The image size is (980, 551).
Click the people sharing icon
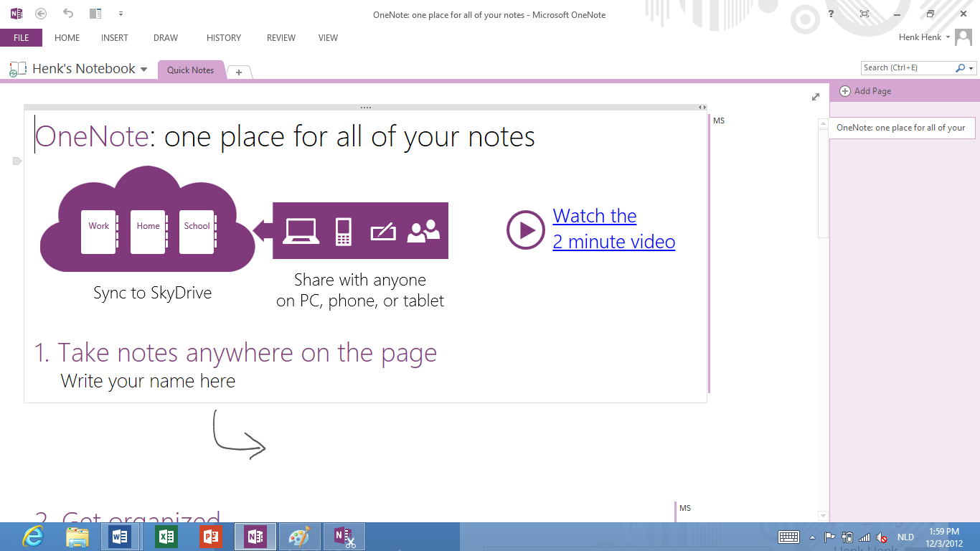pos(423,230)
